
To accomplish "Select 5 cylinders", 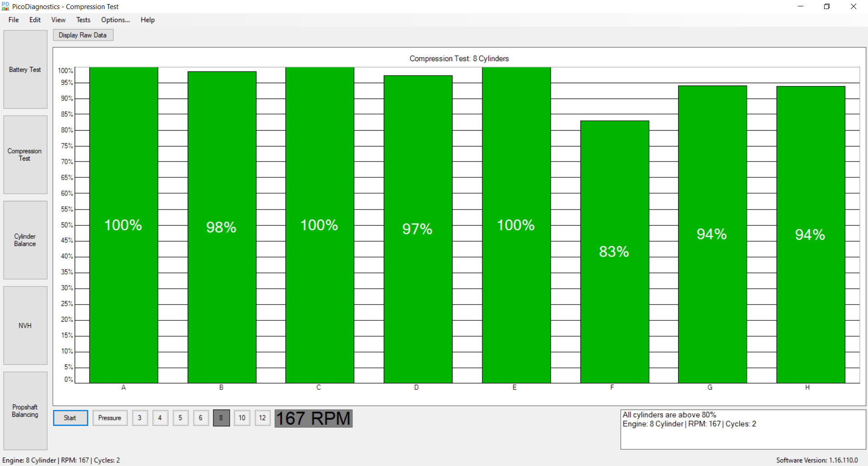I will pyautogui.click(x=180, y=418).
